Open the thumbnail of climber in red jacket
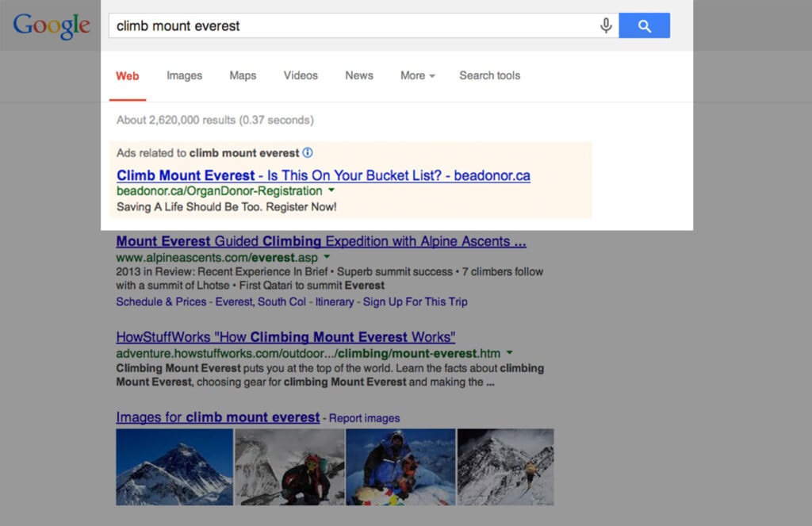Viewport: 812px width, 526px height. coord(289,467)
